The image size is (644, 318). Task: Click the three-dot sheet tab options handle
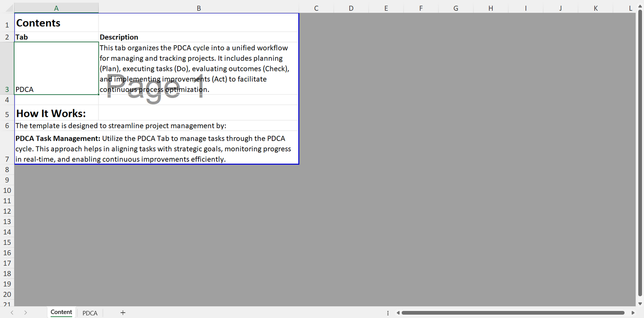point(388,313)
